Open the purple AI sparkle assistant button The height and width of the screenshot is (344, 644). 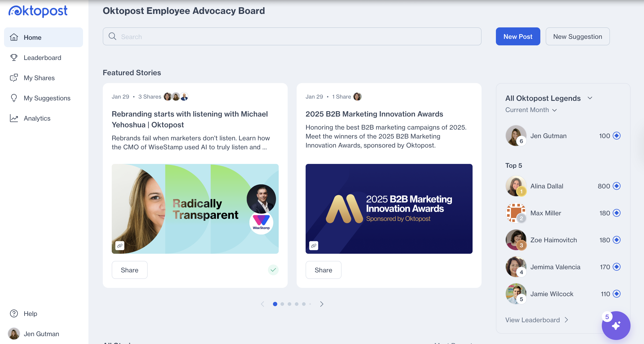tap(616, 326)
